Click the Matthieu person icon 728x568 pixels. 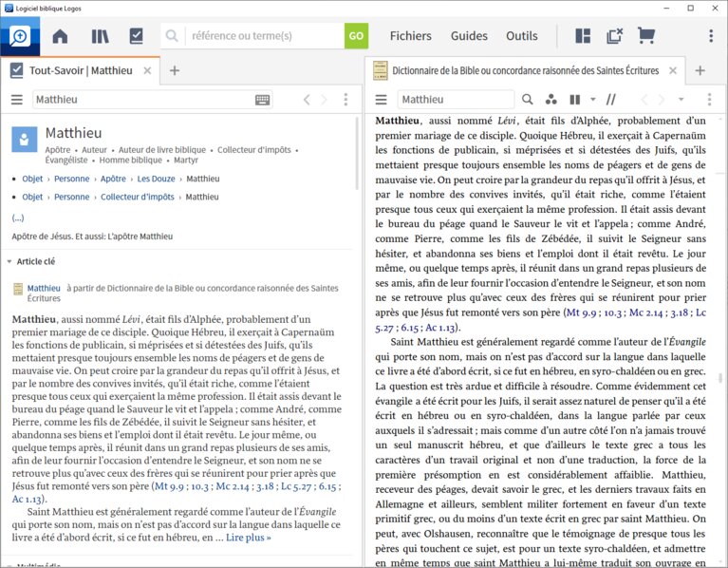(24, 140)
